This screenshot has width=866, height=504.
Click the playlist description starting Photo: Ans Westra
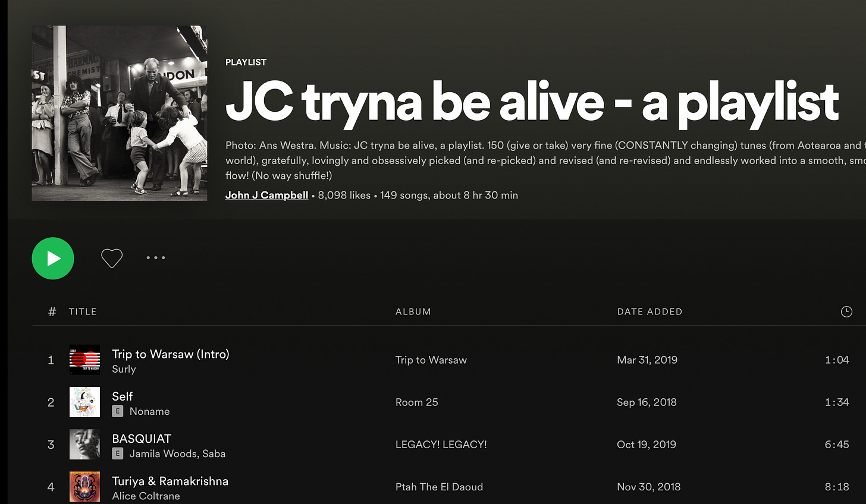[545, 160]
